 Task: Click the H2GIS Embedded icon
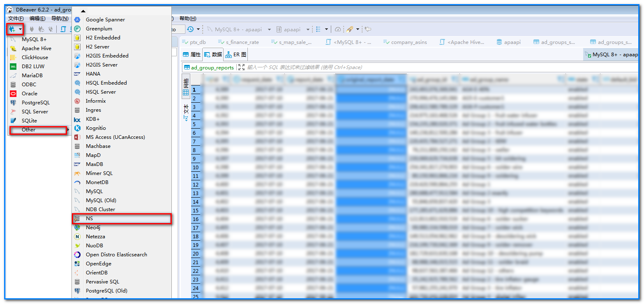[77, 56]
